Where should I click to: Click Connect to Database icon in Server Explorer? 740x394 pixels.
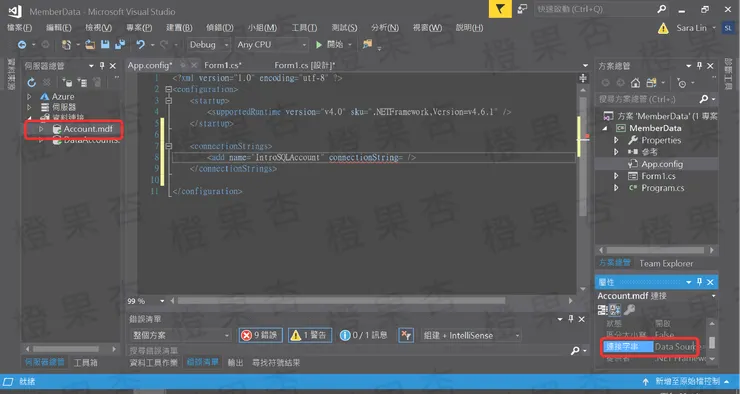click(x=67, y=83)
